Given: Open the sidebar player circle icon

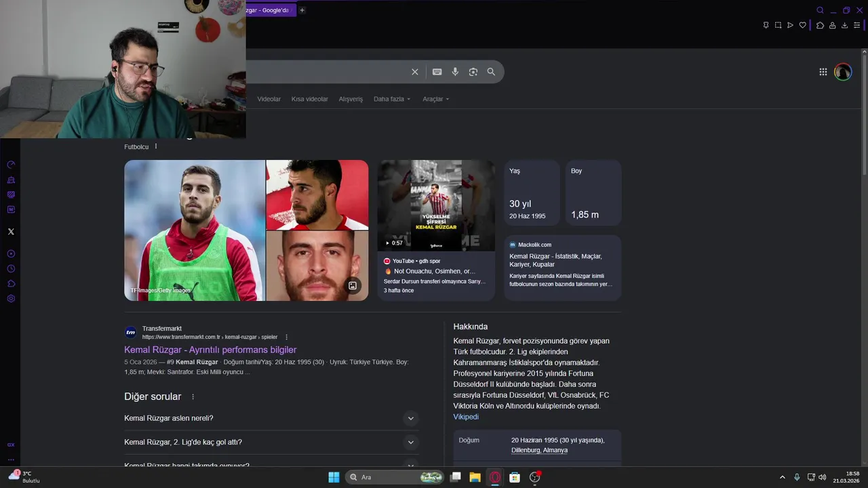Looking at the screenshot, I should point(11,253).
